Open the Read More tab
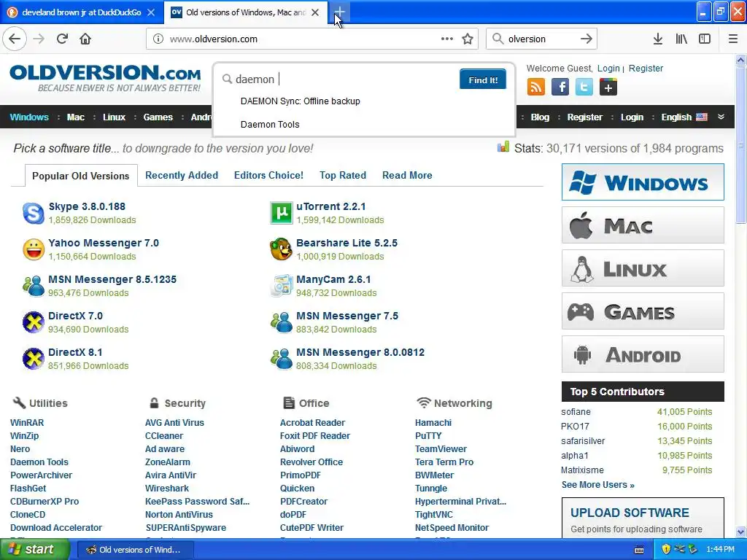 click(407, 175)
